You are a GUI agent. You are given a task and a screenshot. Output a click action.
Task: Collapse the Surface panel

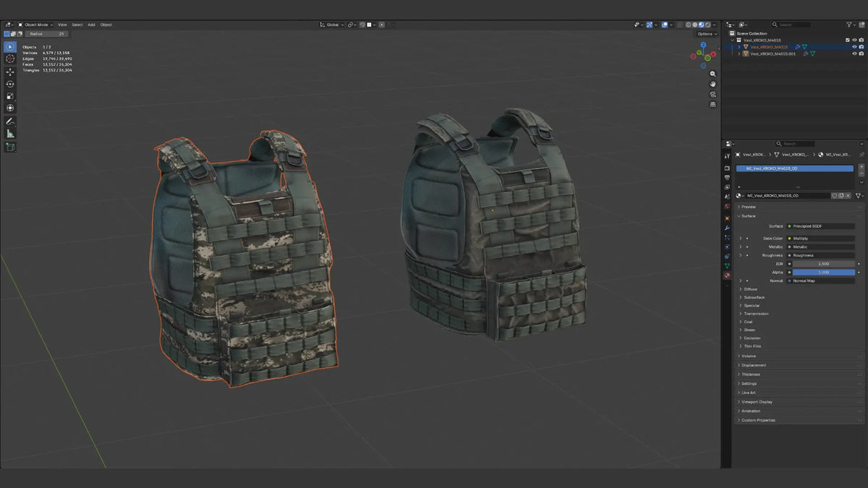click(747, 215)
